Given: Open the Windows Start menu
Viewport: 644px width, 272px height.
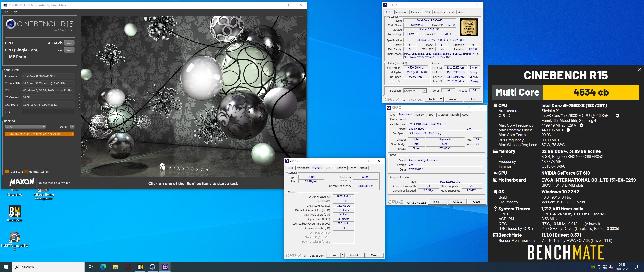Looking at the screenshot, I should pyautogui.click(x=6, y=267).
